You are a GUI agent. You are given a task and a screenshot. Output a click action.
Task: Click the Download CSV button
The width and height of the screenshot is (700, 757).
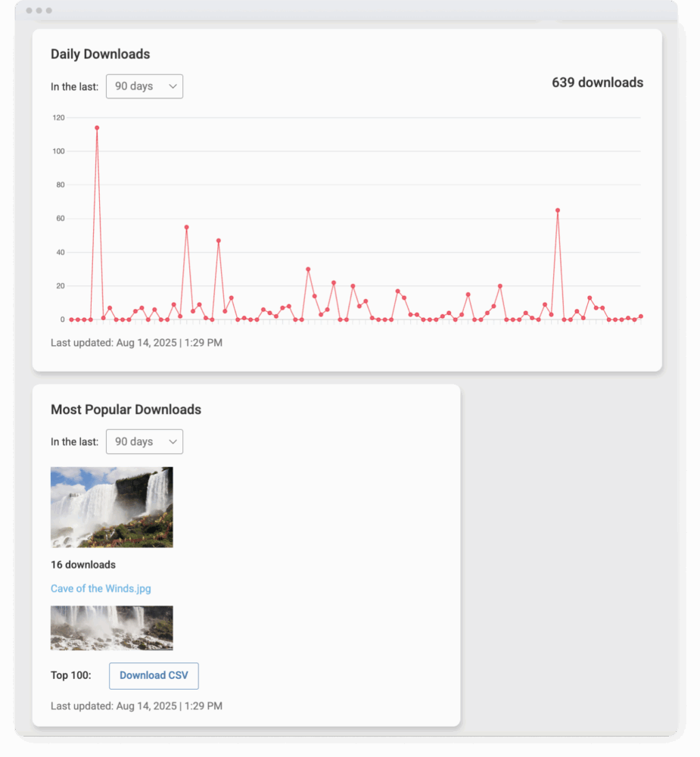coord(154,675)
